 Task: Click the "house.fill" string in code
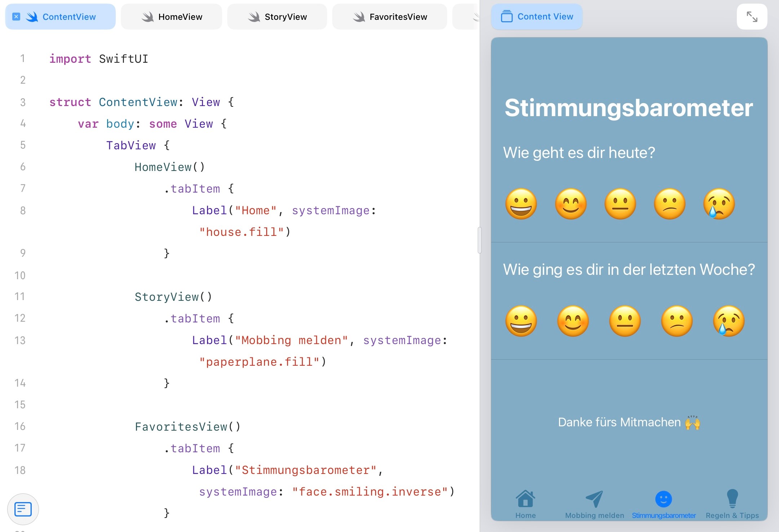click(241, 232)
